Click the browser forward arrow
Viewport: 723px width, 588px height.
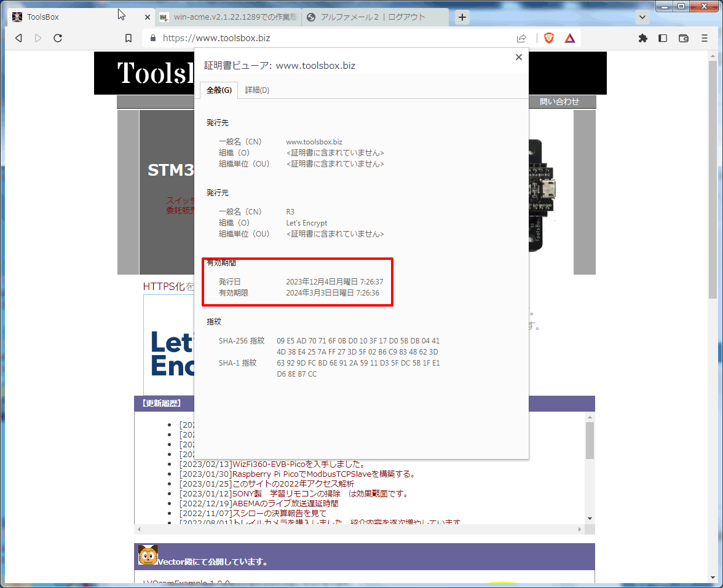click(x=38, y=38)
